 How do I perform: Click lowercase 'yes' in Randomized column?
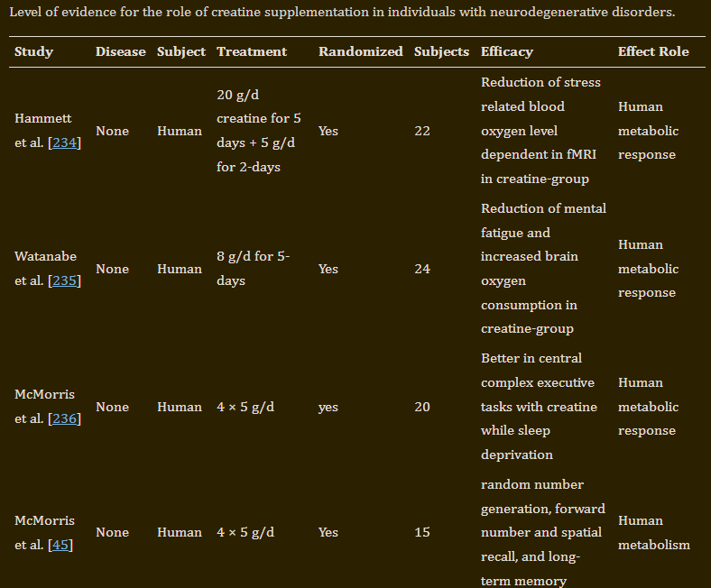pyautogui.click(x=328, y=407)
